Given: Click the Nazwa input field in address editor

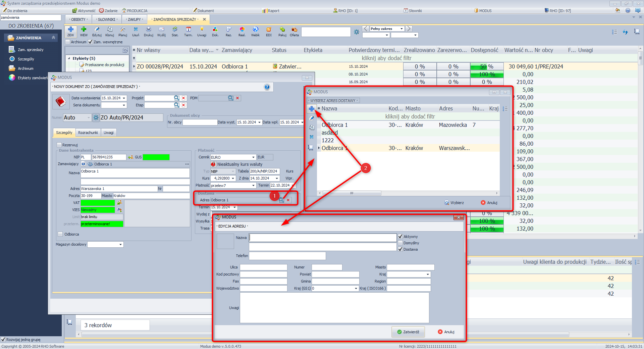Looking at the screenshot, I should click(x=323, y=238).
